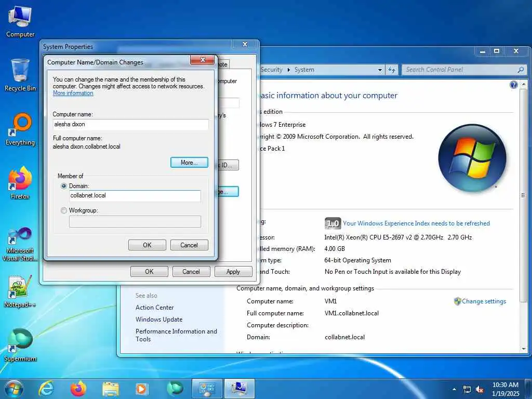Open Firefox from the taskbar

tap(78, 389)
